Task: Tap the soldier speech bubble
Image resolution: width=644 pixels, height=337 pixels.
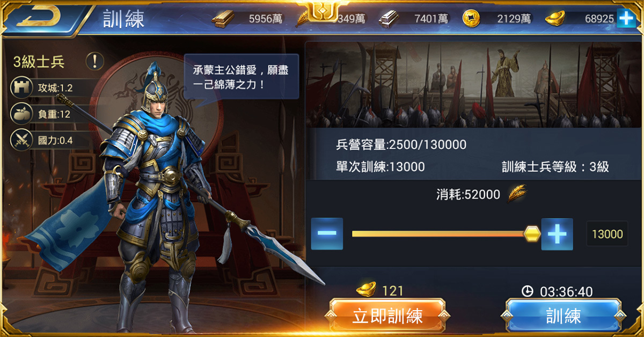Action: pos(241,76)
